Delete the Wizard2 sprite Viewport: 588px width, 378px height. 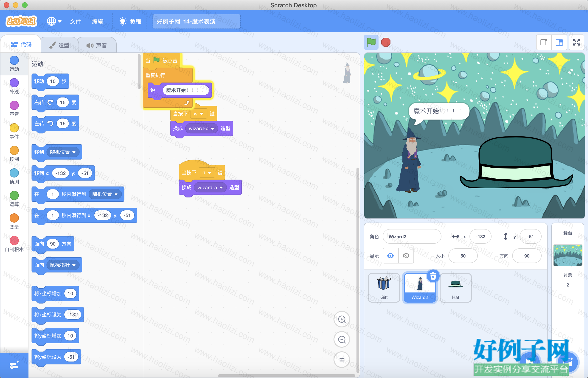(x=433, y=276)
